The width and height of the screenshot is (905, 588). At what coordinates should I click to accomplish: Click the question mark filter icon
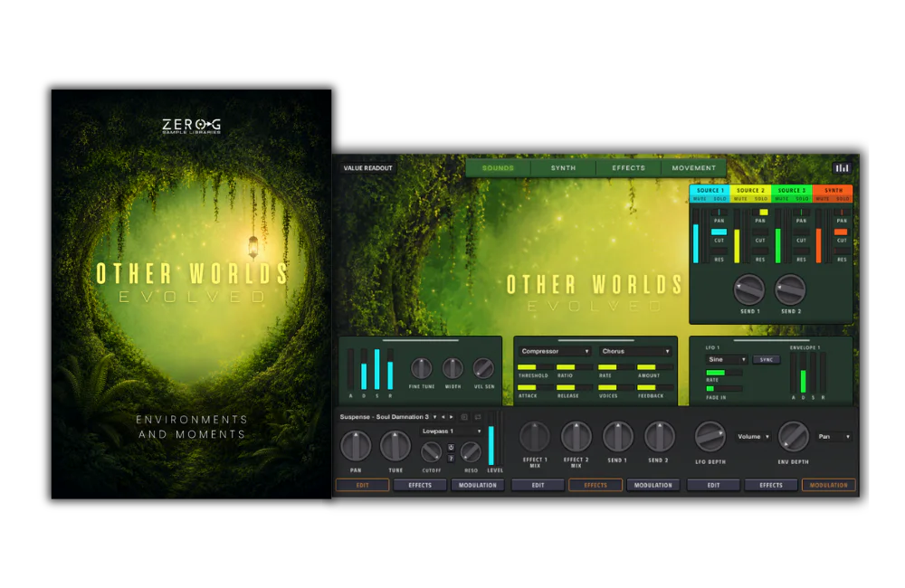click(451, 458)
